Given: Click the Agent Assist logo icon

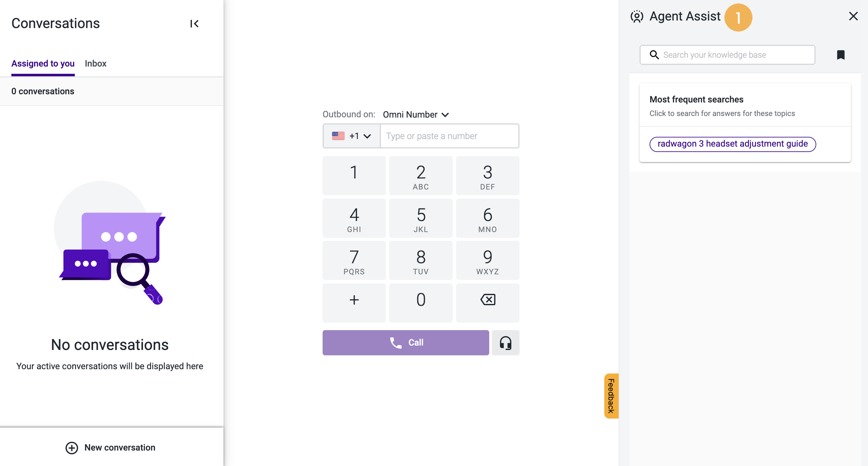Looking at the screenshot, I should (637, 16).
